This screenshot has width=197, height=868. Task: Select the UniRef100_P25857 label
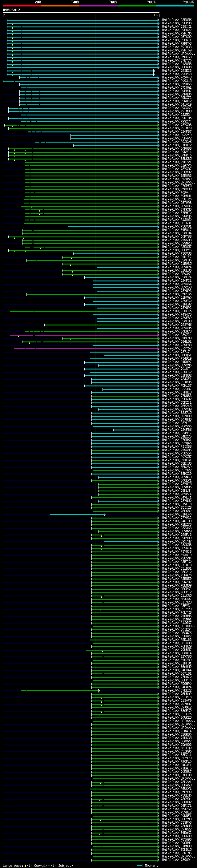point(177,247)
